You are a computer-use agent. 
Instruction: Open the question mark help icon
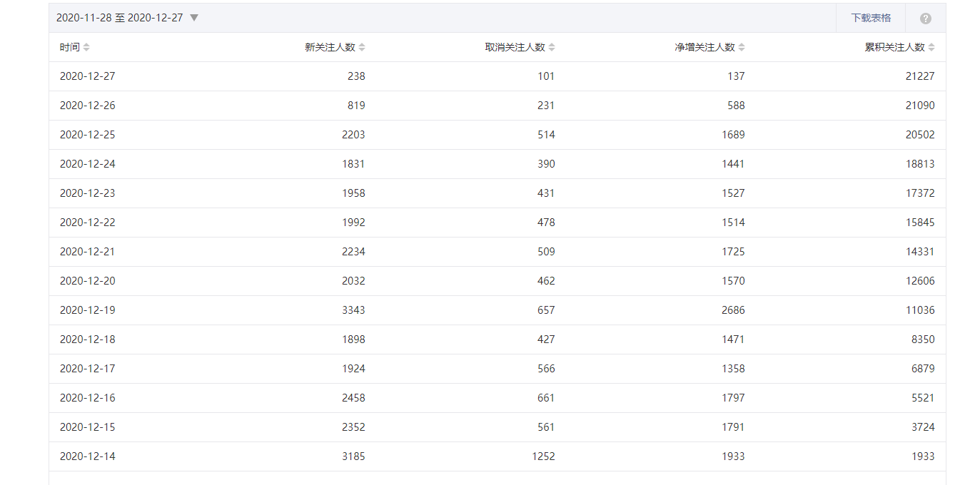pos(926,19)
